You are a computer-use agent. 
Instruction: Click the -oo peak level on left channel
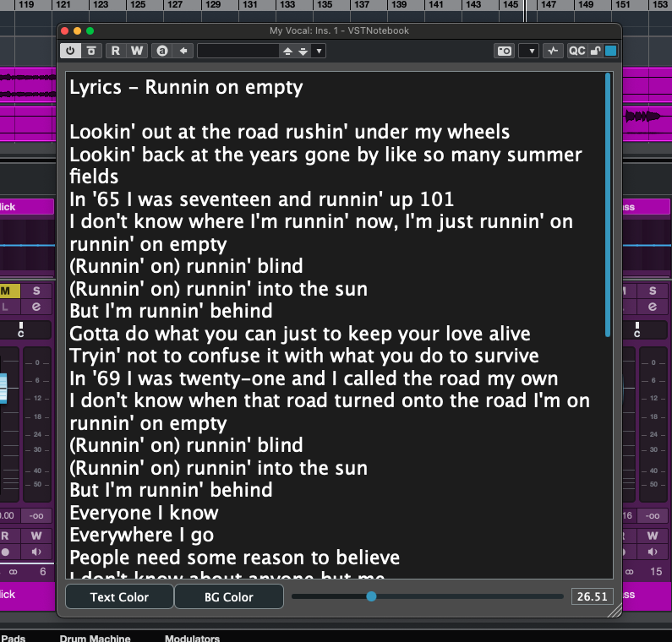[36, 515]
